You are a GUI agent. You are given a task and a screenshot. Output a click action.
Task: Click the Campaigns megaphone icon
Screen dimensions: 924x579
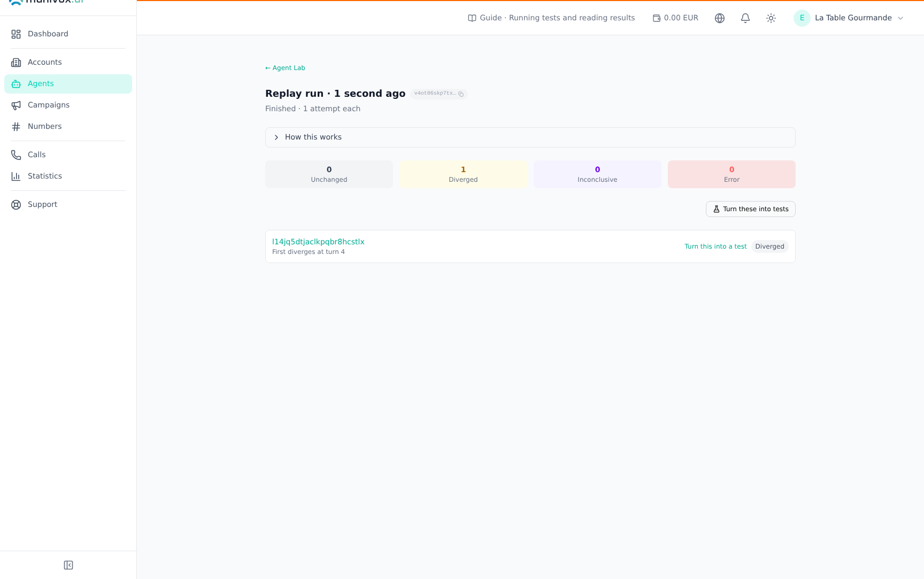(x=16, y=105)
